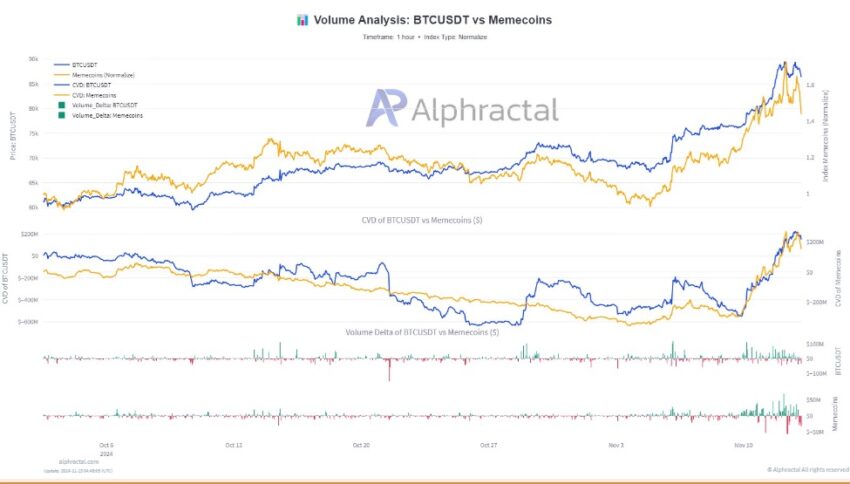The image size is (850, 484).
Task: Click the Alphractal logo watermark
Action: click(462, 109)
